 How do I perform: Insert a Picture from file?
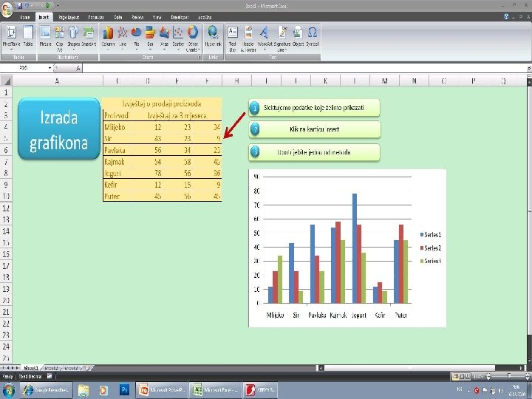[46, 36]
